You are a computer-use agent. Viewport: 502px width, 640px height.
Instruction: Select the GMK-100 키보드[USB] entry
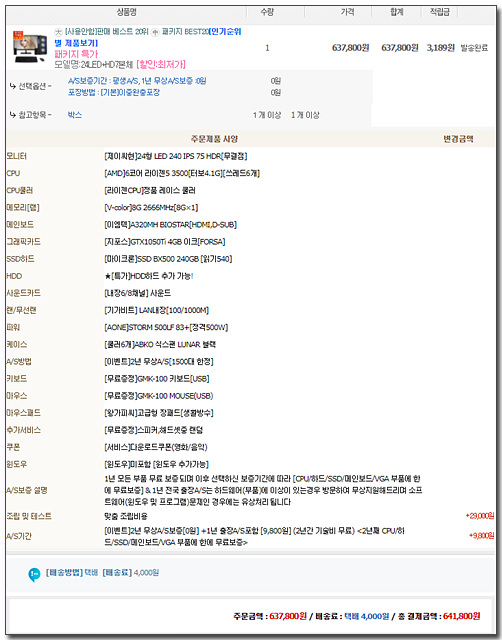pos(157,379)
